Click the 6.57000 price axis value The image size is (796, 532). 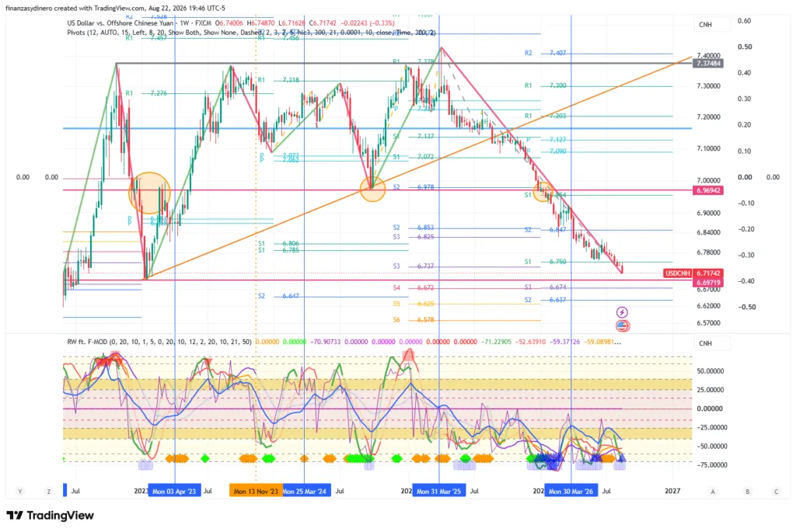click(x=709, y=323)
